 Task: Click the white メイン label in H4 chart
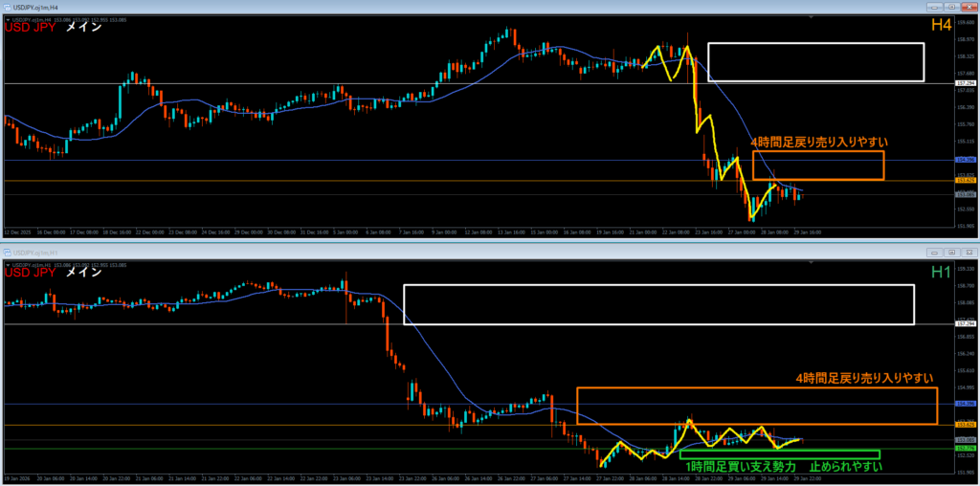pos(83,28)
